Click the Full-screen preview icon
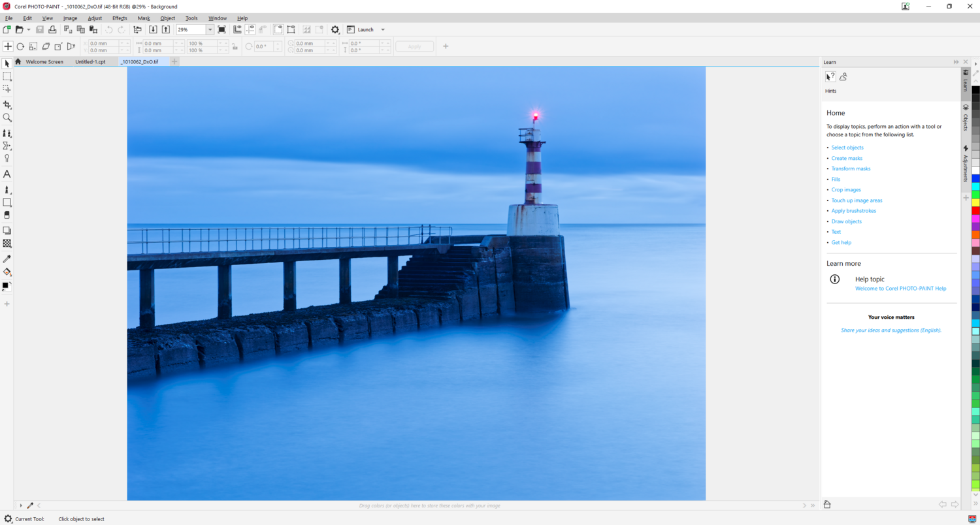This screenshot has width=980, height=525. click(221, 29)
